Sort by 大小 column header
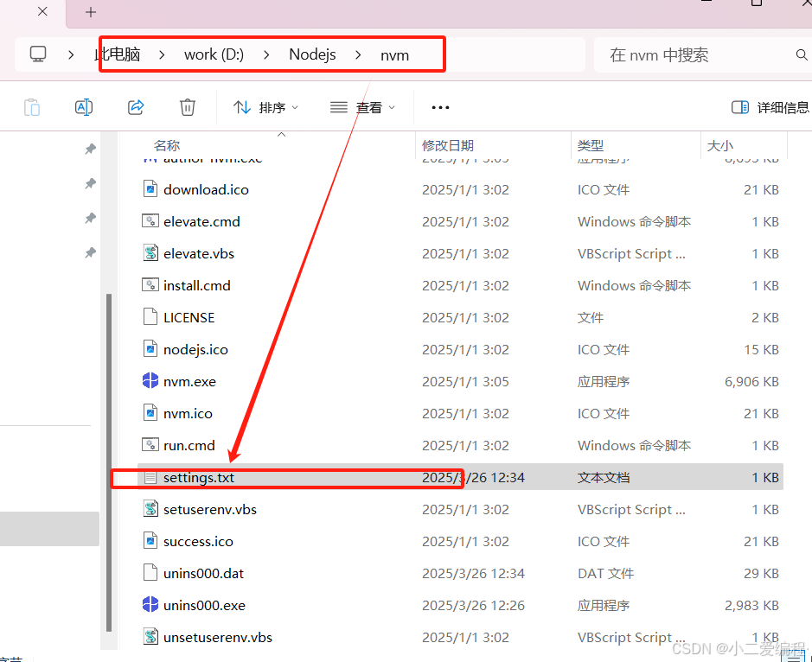The height and width of the screenshot is (662, 812). click(720, 145)
